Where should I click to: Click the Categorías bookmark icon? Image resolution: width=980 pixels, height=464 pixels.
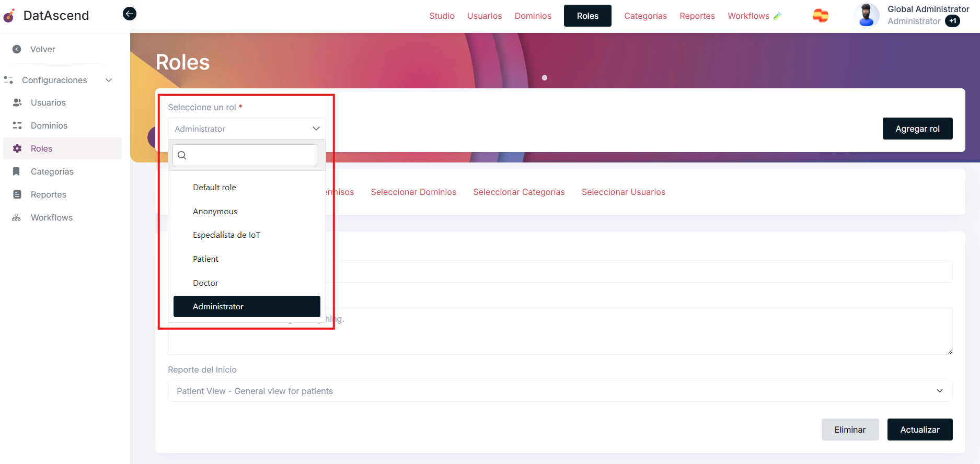[17, 171]
